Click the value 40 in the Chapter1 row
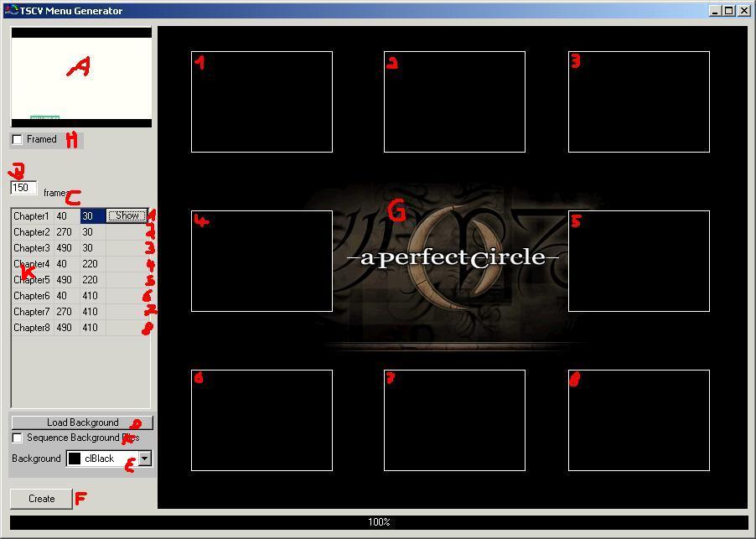The width and height of the screenshot is (756, 539). coord(67,216)
